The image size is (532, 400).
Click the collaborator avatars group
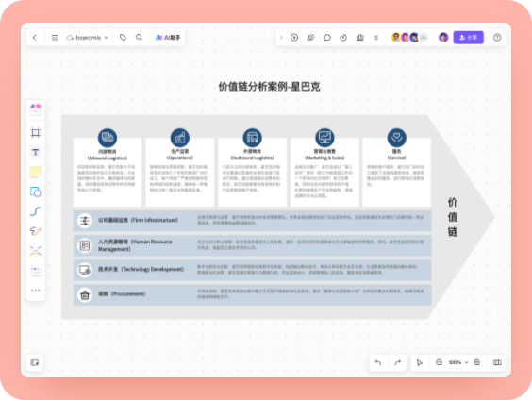click(x=409, y=38)
